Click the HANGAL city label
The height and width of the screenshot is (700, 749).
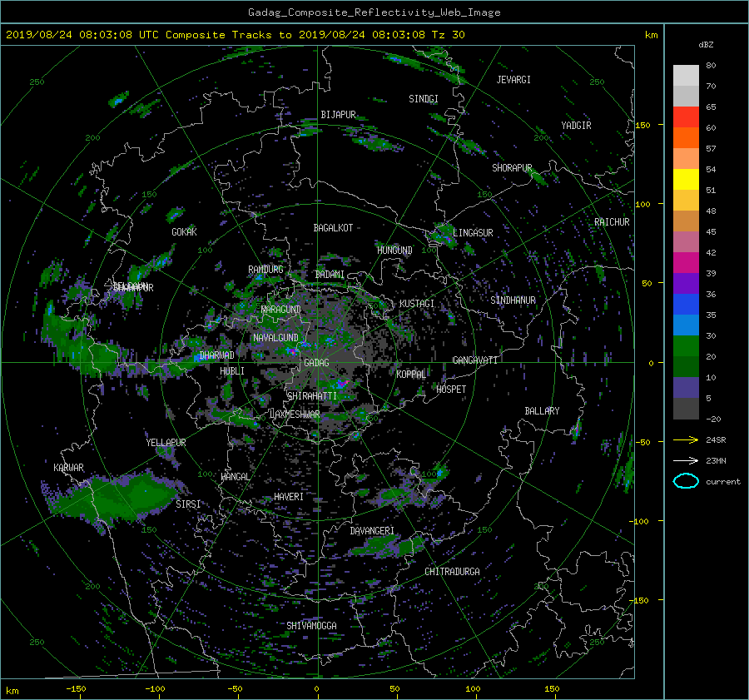tap(236, 477)
